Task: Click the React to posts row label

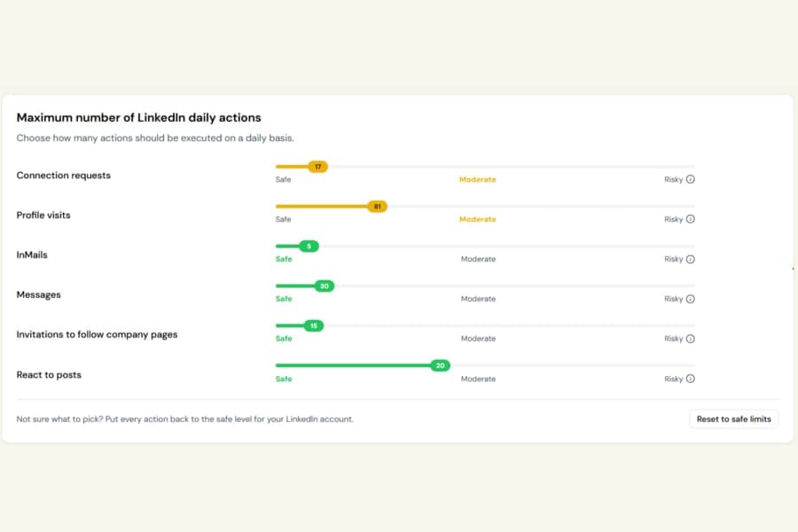Action: pyautogui.click(x=49, y=375)
